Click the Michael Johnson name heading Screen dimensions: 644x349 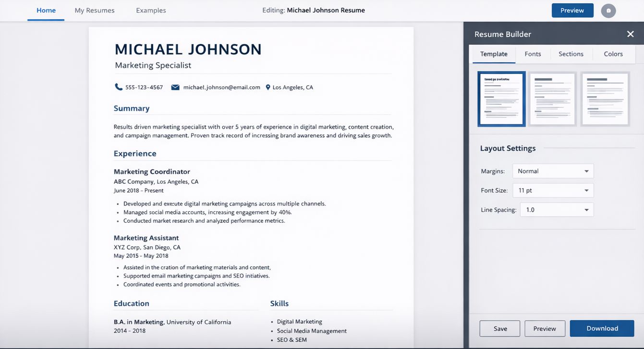[188, 49]
